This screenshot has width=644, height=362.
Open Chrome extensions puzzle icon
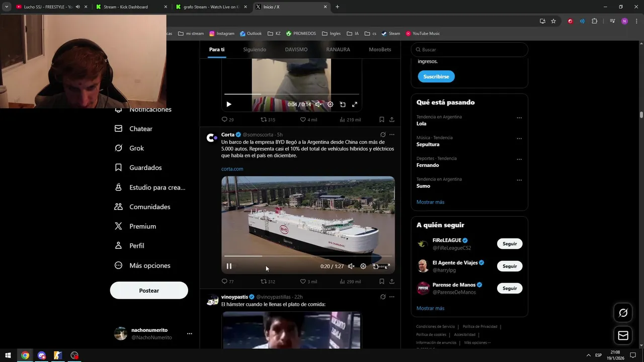[x=594, y=21]
